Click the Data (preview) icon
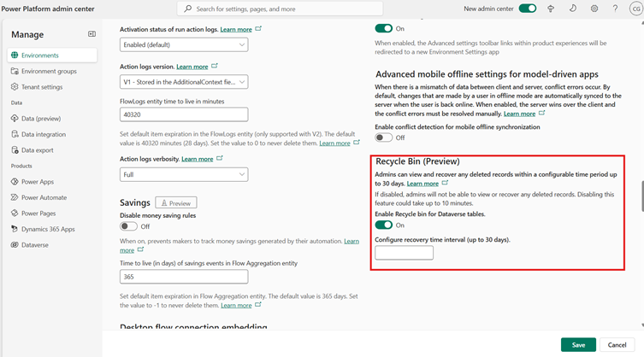This screenshot has width=644, height=357. click(15, 118)
